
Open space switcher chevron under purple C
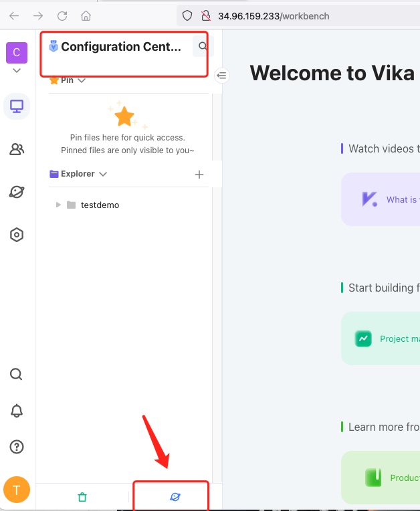(17, 70)
